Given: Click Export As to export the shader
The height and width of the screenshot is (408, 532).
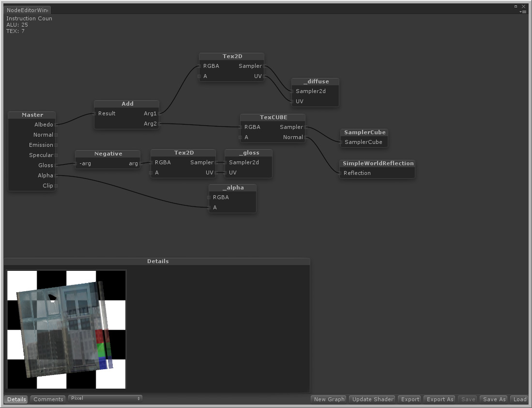Looking at the screenshot, I should coord(439,399).
